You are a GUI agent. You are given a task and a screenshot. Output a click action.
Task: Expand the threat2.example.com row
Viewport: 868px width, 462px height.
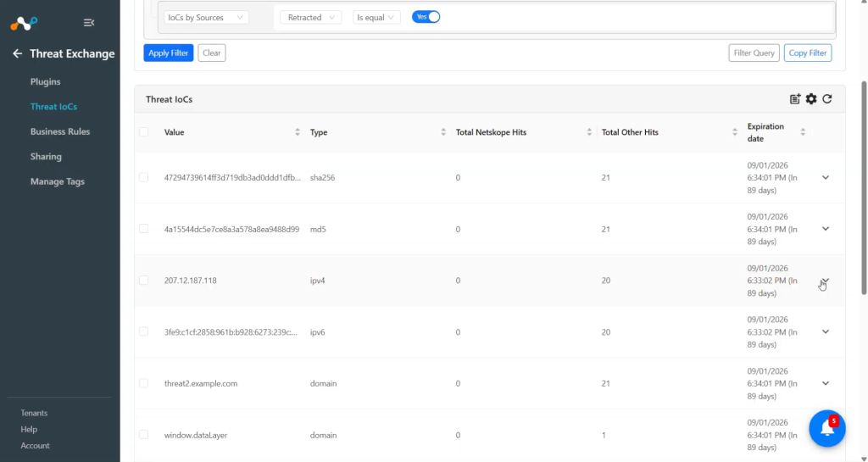[x=826, y=383]
